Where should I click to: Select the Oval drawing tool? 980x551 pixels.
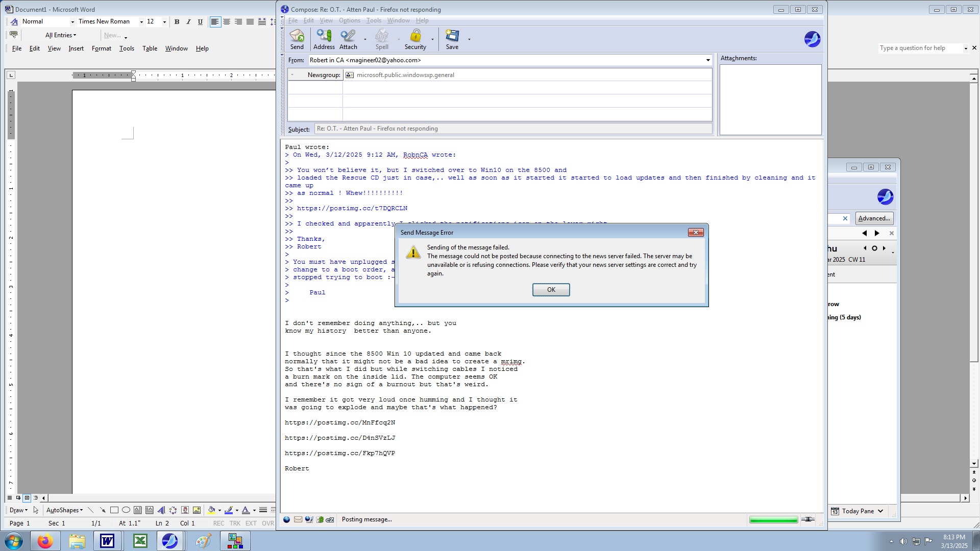point(126,510)
